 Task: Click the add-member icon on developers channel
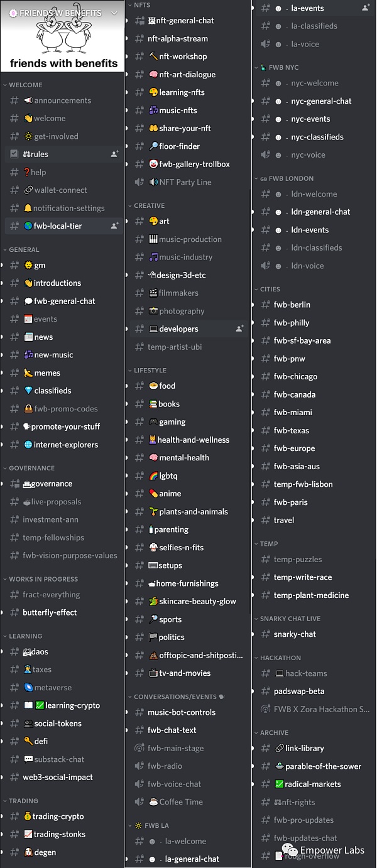point(239,328)
